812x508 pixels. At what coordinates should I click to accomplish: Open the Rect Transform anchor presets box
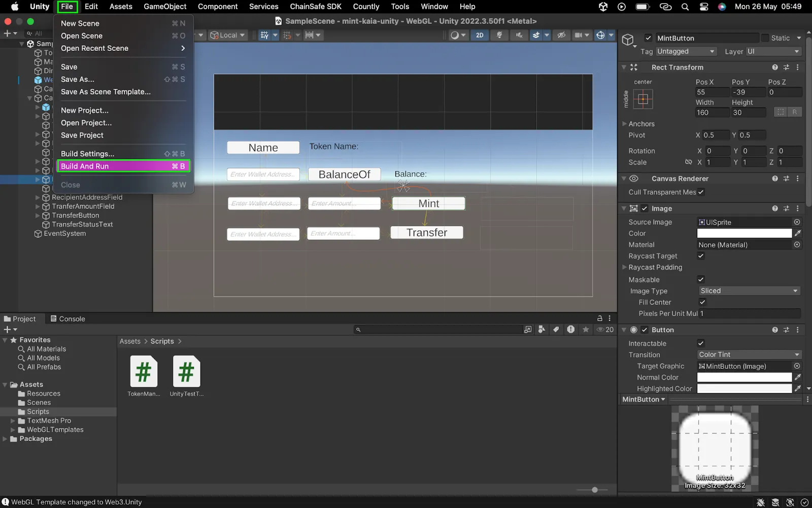coord(643,99)
